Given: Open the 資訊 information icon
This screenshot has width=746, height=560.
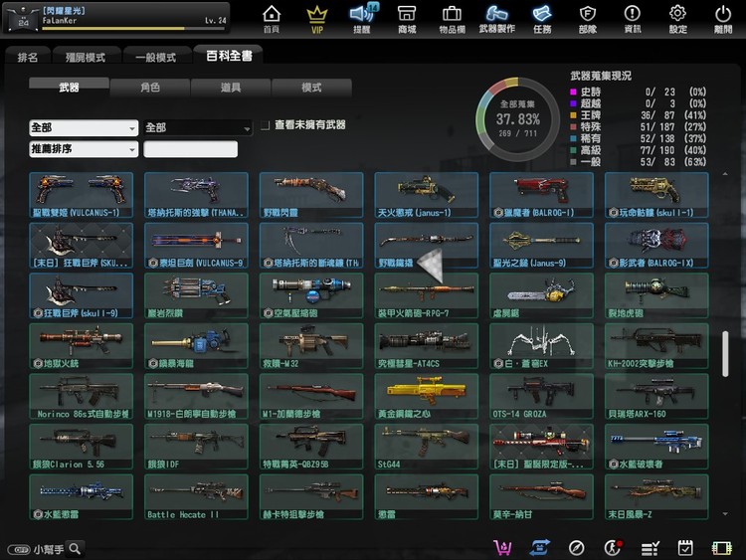Looking at the screenshot, I should coord(633,19).
